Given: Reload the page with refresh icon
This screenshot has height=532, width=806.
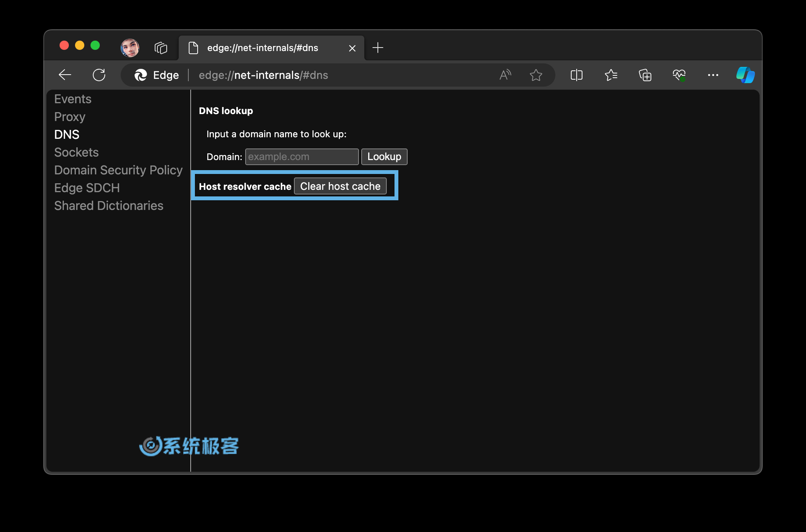Looking at the screenshot, I should click(99, 75).
